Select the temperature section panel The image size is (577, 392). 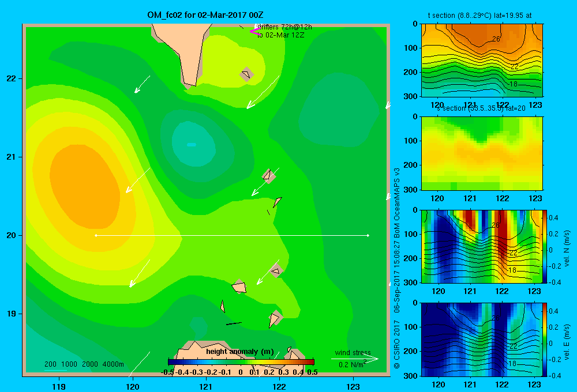482,61
